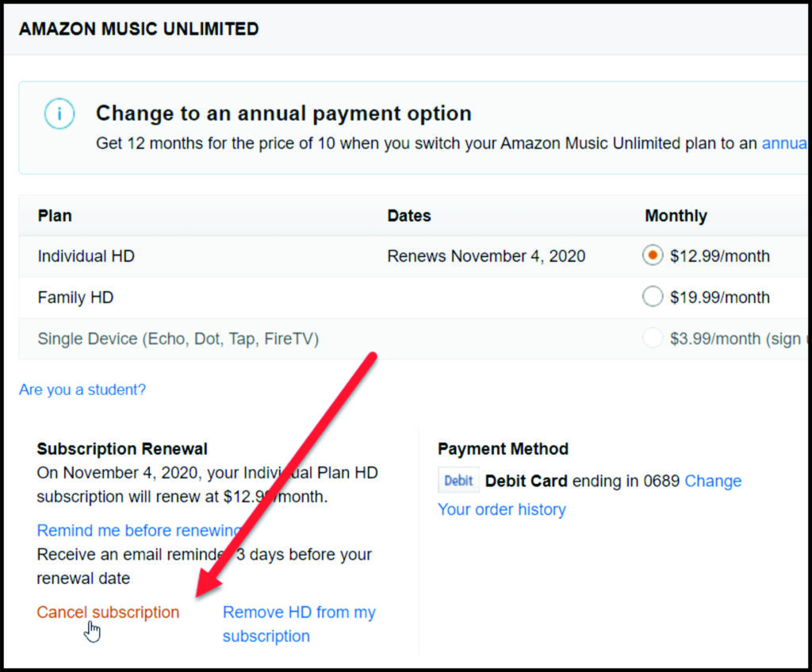Select the Individual HD plan radio button
Viewport: 812px width, 672px height.
[652, 255]
